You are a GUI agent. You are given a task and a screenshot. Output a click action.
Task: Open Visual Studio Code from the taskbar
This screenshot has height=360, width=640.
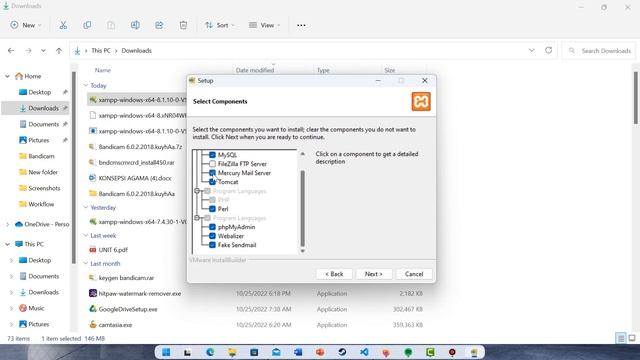[364, 352]
